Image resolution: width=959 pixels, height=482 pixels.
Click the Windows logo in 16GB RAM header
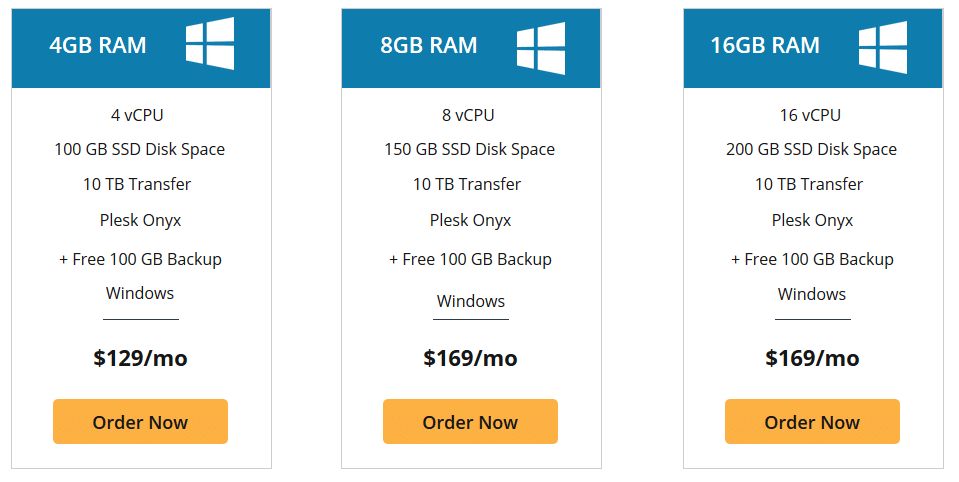tap(883, 47)
